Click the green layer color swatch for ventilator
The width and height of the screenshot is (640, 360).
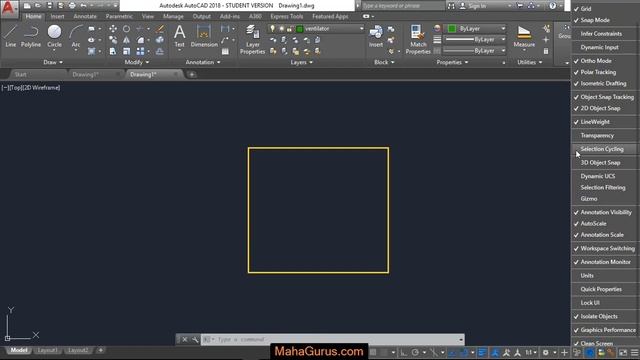(x=300, y=29)
